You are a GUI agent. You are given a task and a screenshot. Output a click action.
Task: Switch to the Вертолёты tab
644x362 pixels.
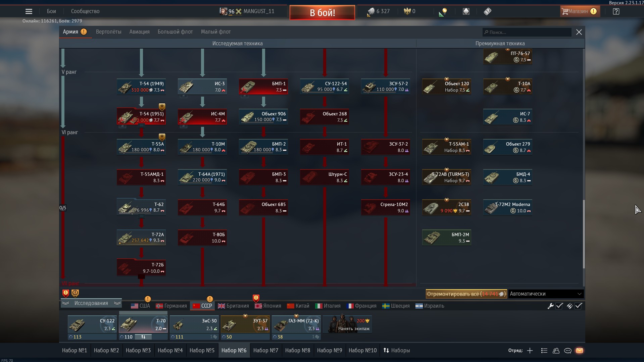109,32
